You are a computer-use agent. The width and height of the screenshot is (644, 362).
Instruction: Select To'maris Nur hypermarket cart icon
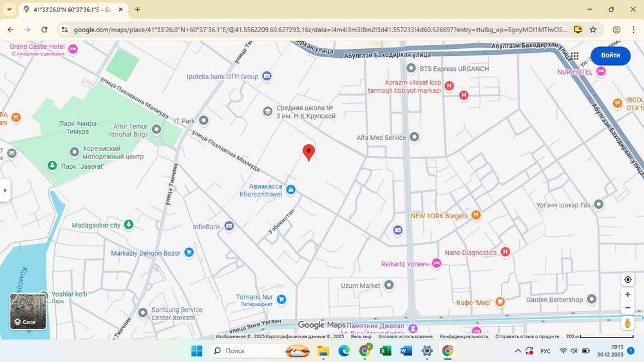click(281, 300)
